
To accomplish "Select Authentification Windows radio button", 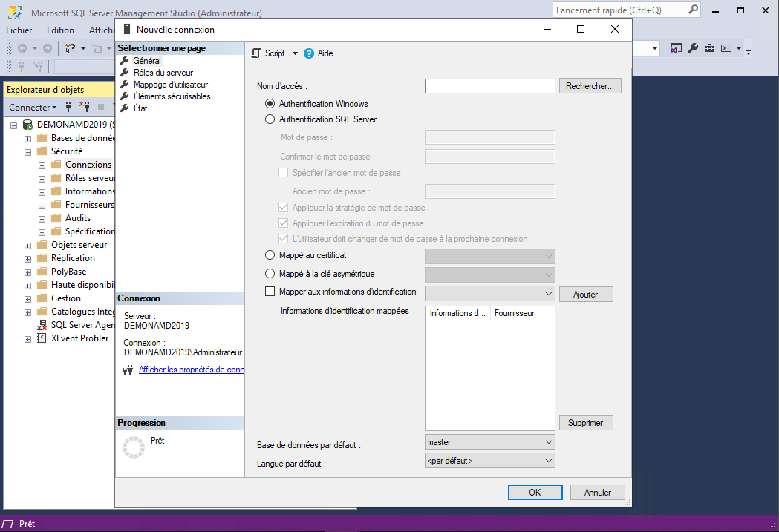I will [270, 104].
